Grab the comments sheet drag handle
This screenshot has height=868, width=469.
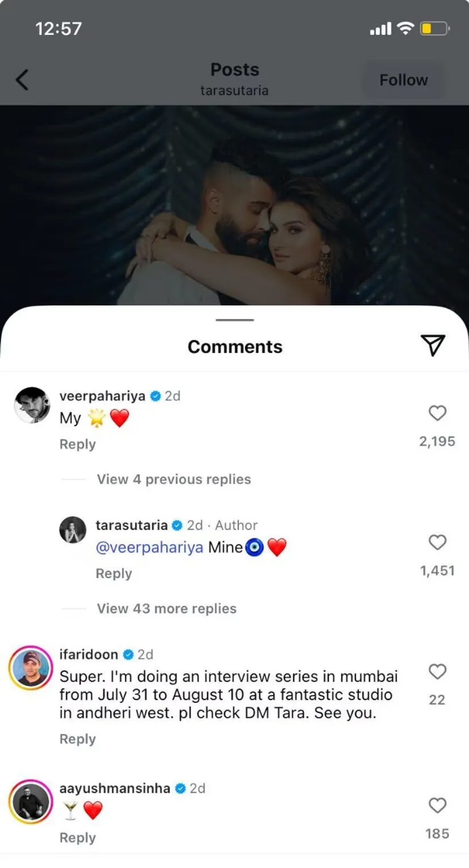coord(235,320)
